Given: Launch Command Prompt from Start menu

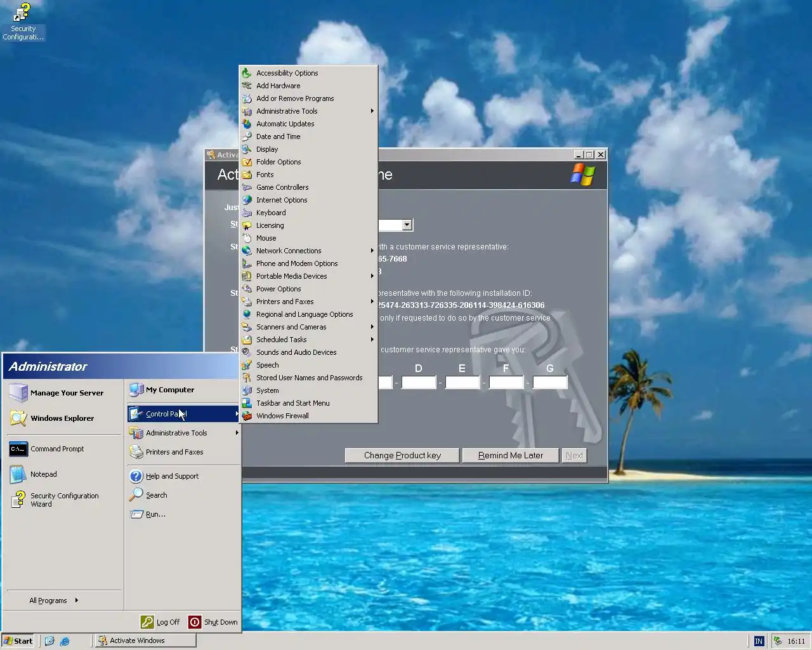Looking at the screenshot, I should [x=64, y=449].
